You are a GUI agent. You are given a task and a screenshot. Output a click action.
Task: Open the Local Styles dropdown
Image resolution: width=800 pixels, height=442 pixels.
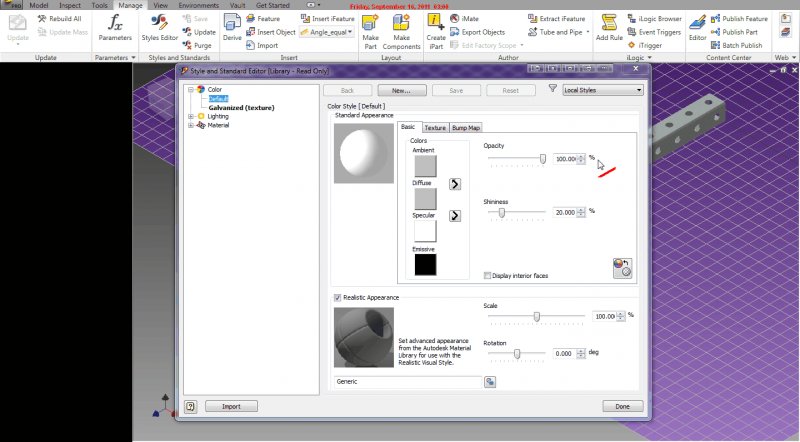coord(600,90)
